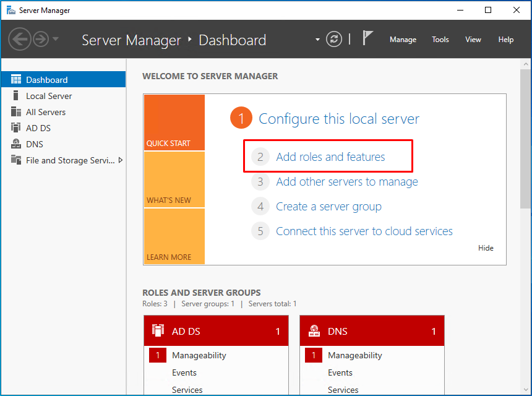Click Manageability in the AD DS tile
Viewport: 532px width, 396px height.
click(x=199, y=355)
